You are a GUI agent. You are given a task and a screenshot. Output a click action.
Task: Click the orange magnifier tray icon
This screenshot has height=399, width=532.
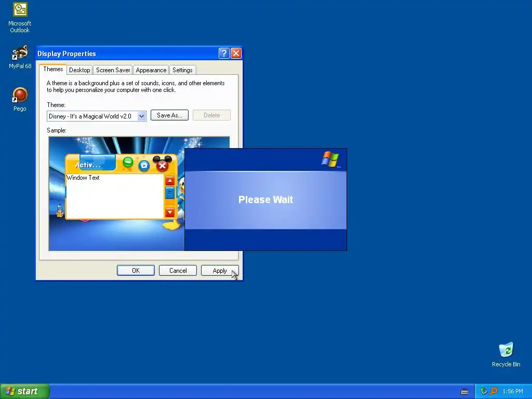(494, 391)
